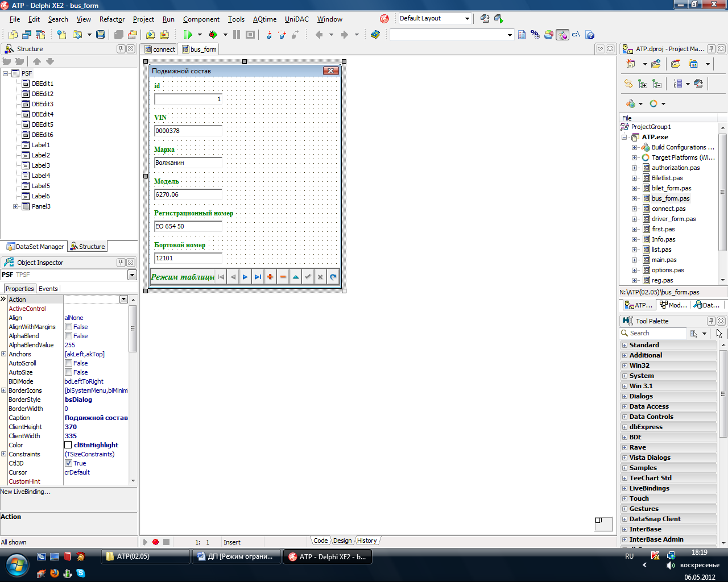Click the Run green arrow toolbar icon

(188, 35)
